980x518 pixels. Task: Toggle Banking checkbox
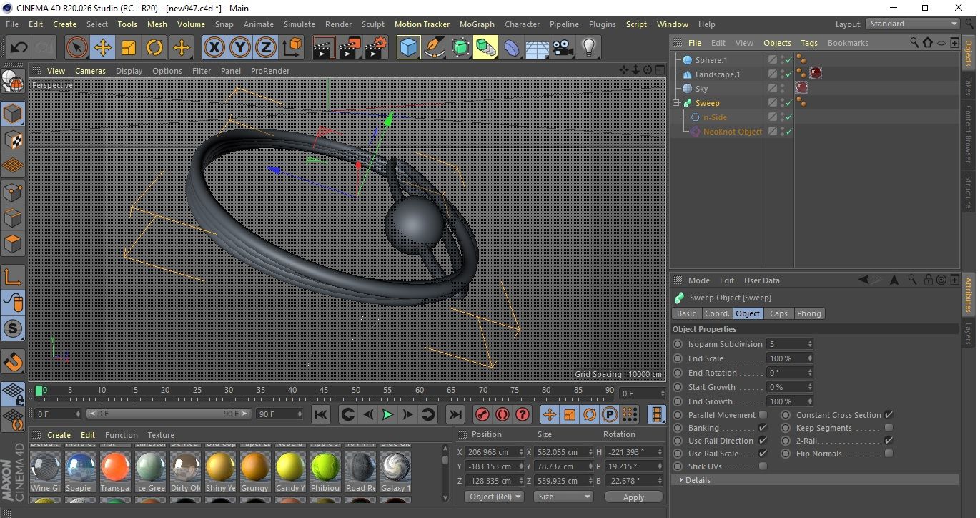tap(763, 428)
